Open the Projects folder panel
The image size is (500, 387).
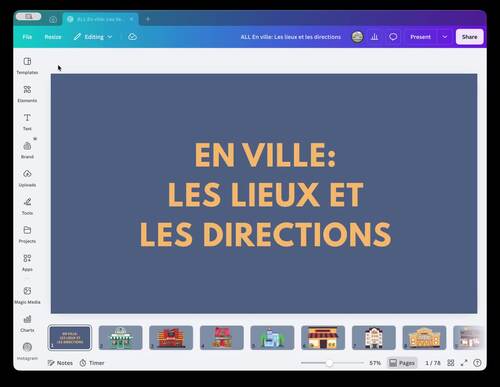tap(27, 234)
